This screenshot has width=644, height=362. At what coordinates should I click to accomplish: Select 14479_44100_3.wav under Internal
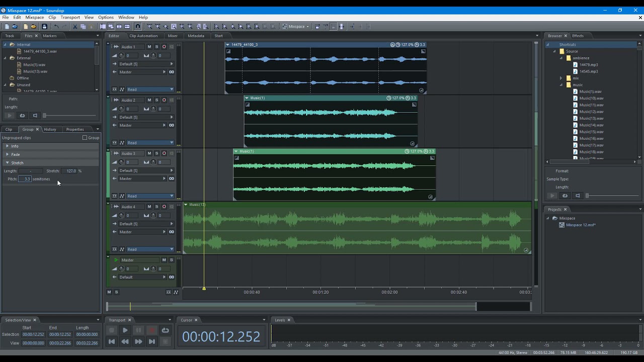(40, 51)
